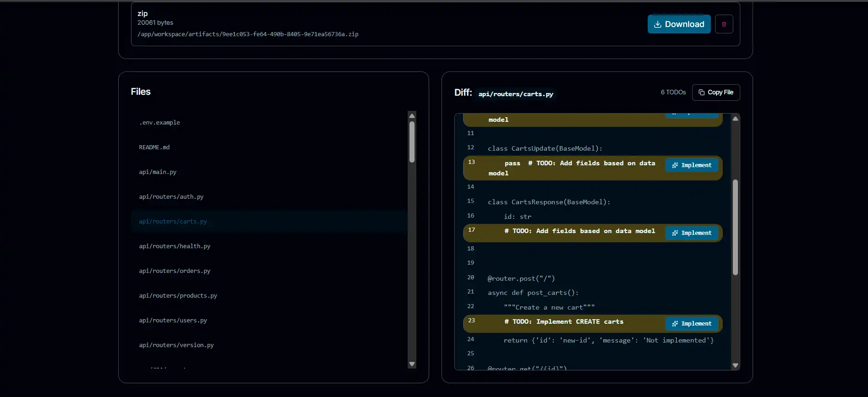Copy the carts.py file contents
868x397 pixels.
coord(716,92)
